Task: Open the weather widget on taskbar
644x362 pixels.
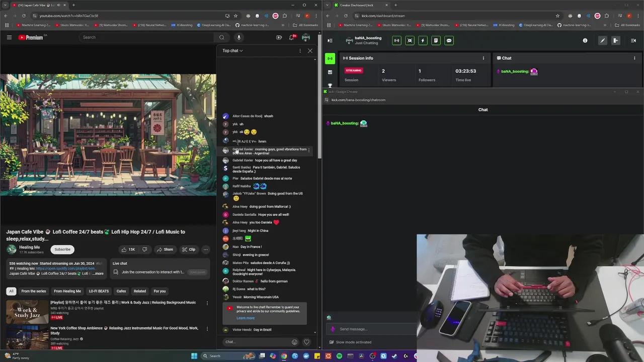Action: 17,356
